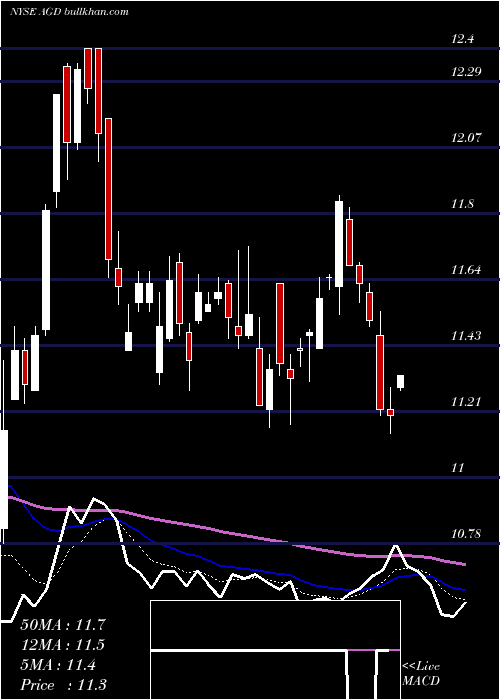Click the 12MA : 11.5 legend entry
The width and height of the screenshot is (500, 700).
point(63,645)
